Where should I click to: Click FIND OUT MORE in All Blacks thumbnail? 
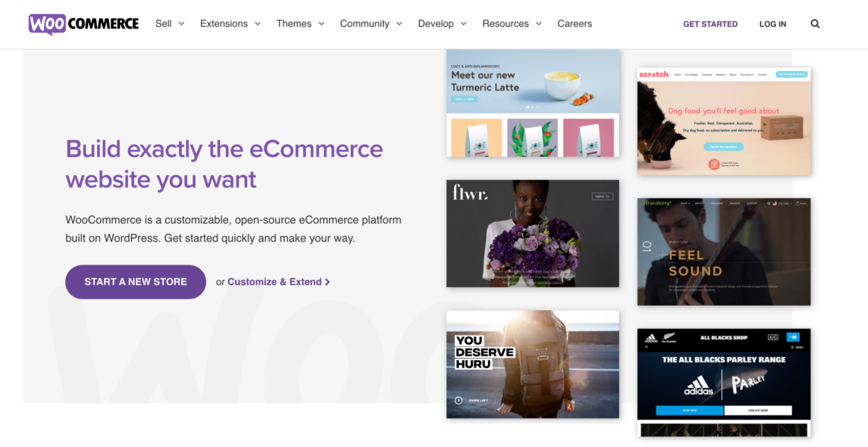(758, 410)
